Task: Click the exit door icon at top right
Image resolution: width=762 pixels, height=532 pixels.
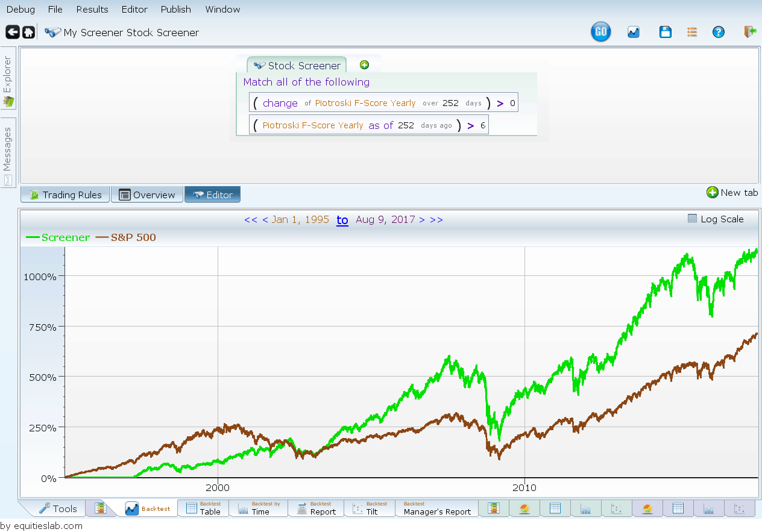Action: click(749, 31)
